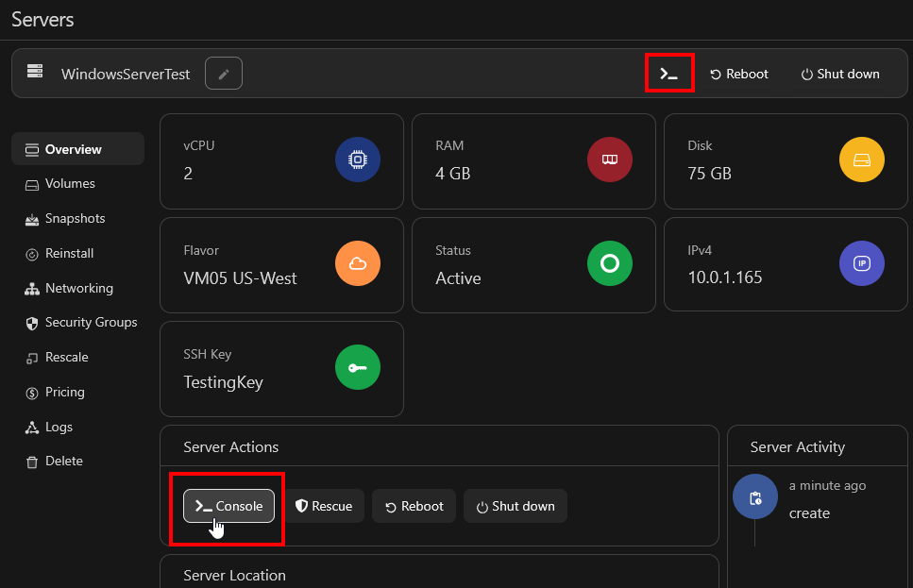Open Networking settings in sidebar
913x588 pixels.
78,289
